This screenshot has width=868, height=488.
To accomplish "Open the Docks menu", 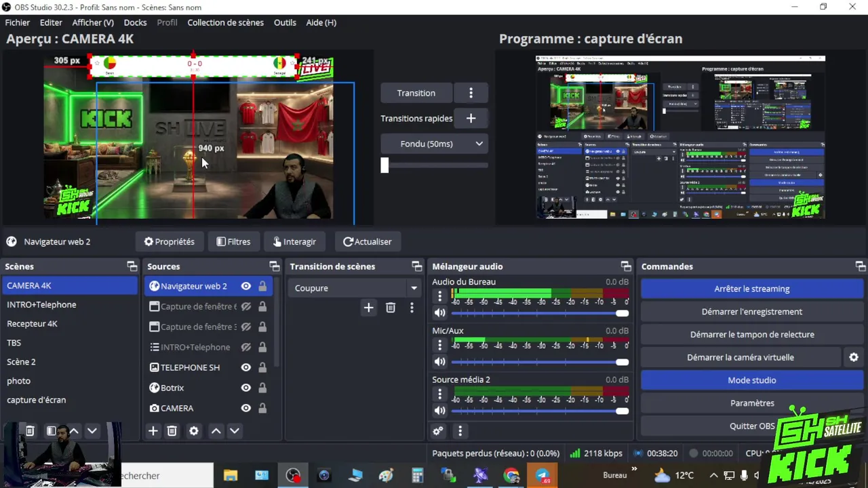I will 135,22.
